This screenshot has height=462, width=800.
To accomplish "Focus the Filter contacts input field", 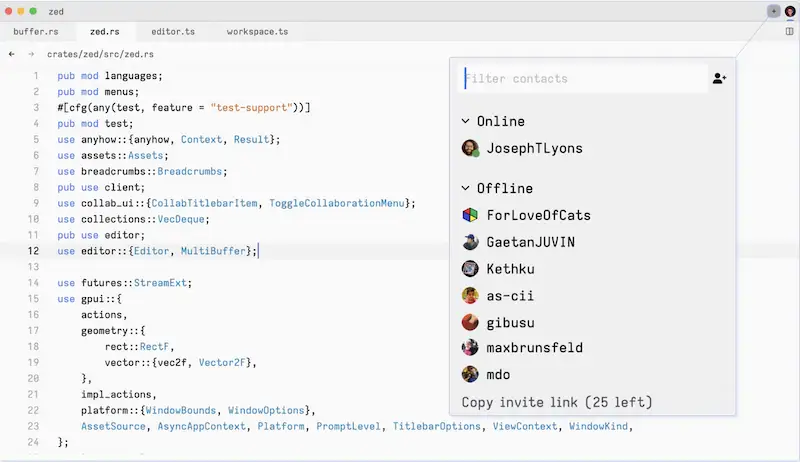I will pos(580,78).
